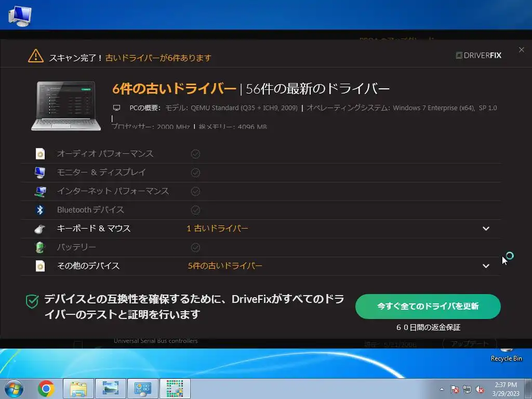Select the "キーボード & マウス" row label
532x399 pixels.
pos(94,229)
